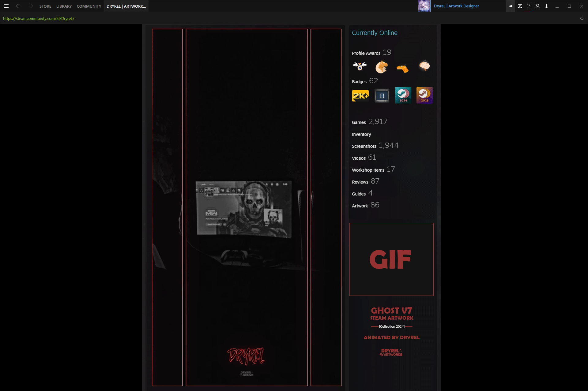Screen dimensions: 588x391
Task: Click the padlock family view icon
Action: (528, 6)
